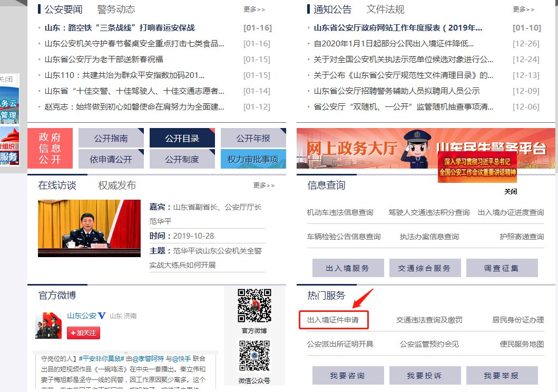Viewport: 558px width, 392px height.
Task: Click the 微信公众号 QR code
Action: coord(254,356)
